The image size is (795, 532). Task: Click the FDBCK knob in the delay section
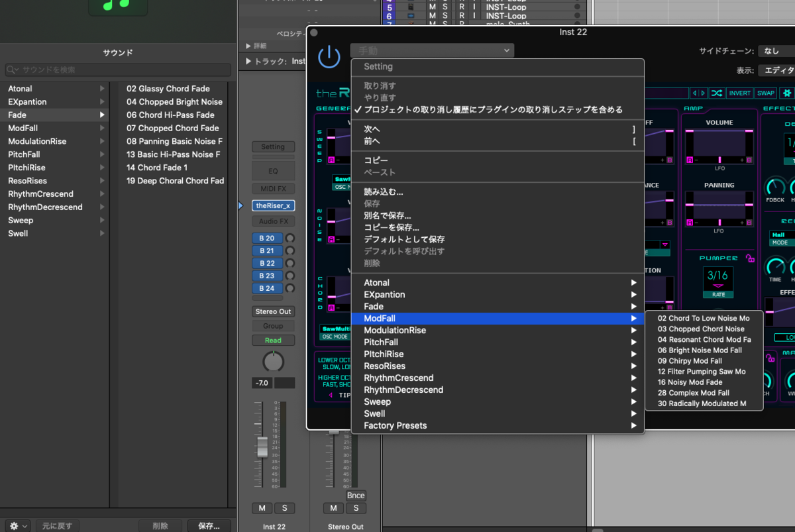tap(774, 186)
